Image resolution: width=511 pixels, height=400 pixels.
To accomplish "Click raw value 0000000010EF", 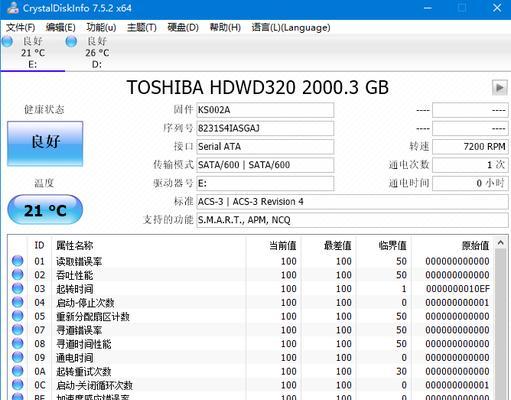I will [x=458, y=289].
